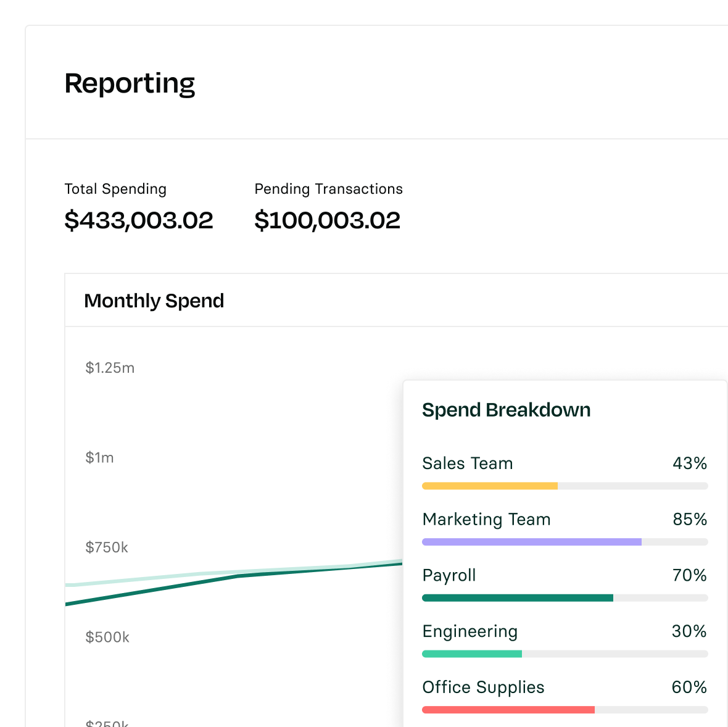The image size is (728, 727).
Task: Click the $100,003.02 pending amount
Action: pos(327,220)
